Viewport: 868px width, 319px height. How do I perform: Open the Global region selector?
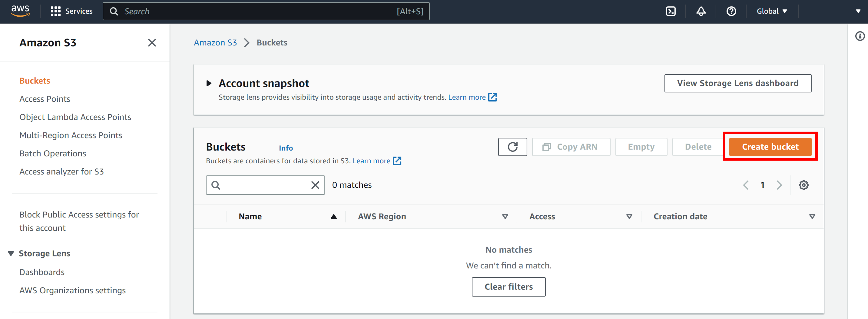click(x=771, y=11)
